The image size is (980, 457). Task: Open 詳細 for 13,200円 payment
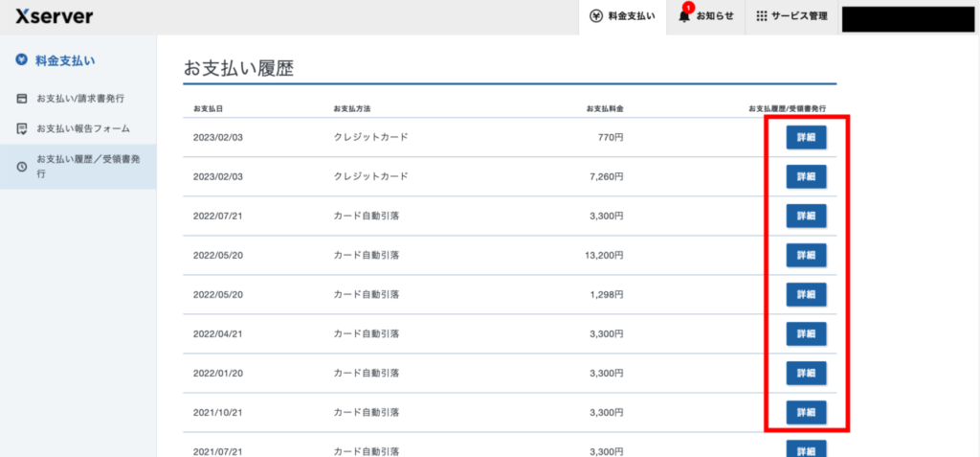[806, 256]
